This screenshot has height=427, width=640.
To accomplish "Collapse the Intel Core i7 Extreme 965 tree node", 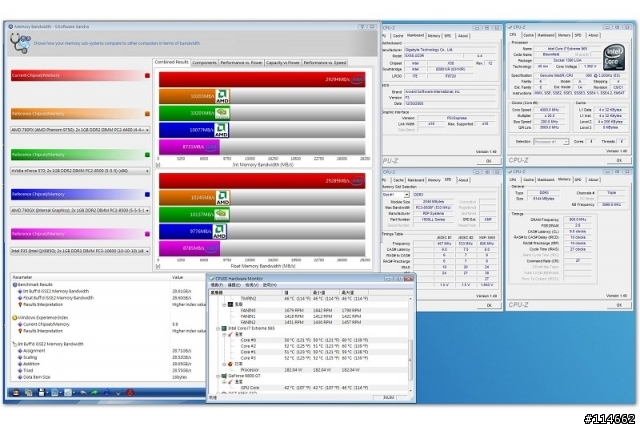I will pyautogui.click(x=218, y=328).
